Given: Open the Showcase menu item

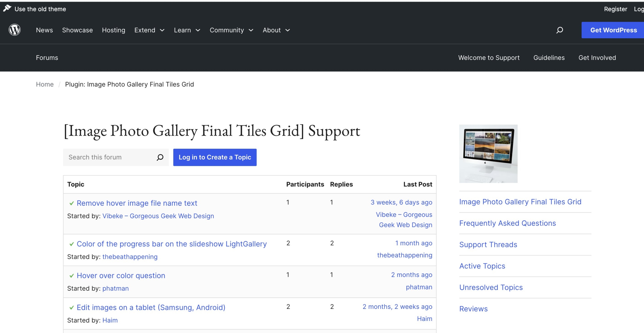Looking at the screenshot, I should (x=77, y=30).
